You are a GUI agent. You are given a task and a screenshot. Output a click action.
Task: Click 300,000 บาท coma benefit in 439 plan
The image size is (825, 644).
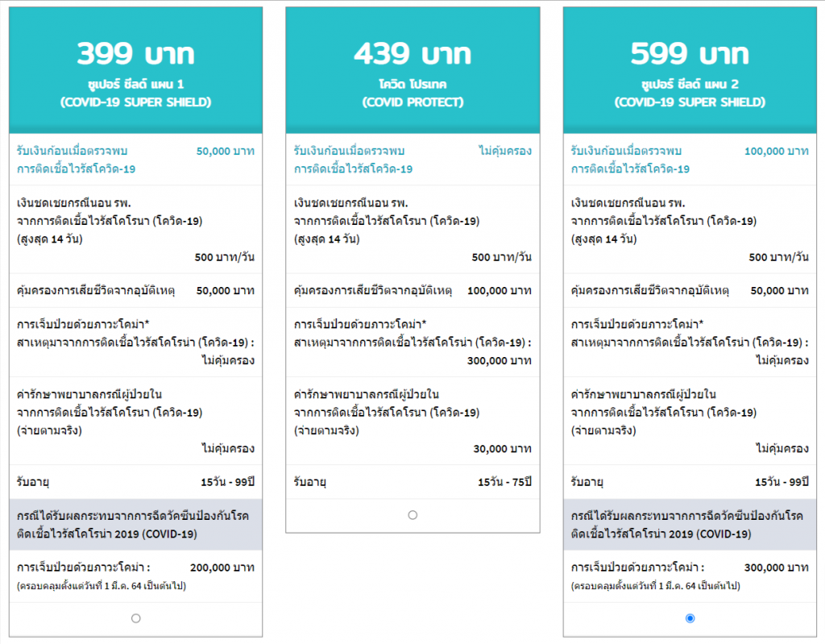coord(500,361)
